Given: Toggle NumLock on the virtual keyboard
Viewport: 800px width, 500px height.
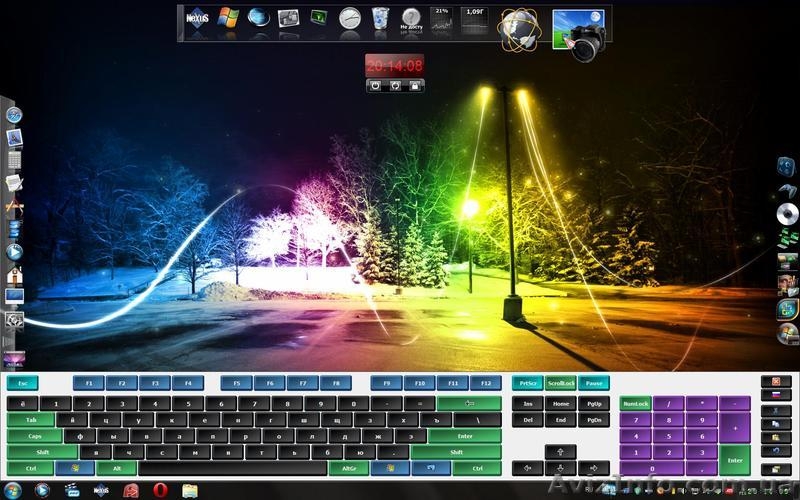Looking at the screenshot, I should [635, 404].
